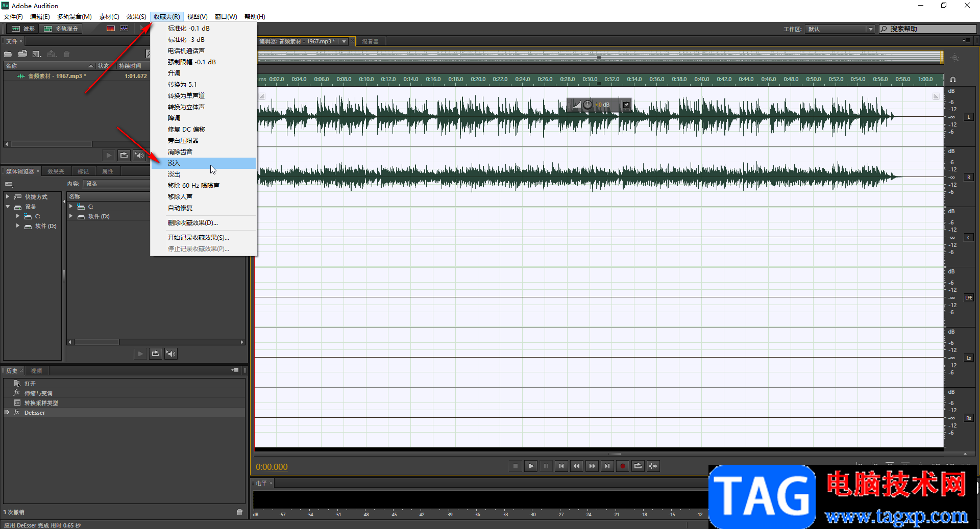
Task: Click preview Play button in Files panel
Action: coord(109,155)
